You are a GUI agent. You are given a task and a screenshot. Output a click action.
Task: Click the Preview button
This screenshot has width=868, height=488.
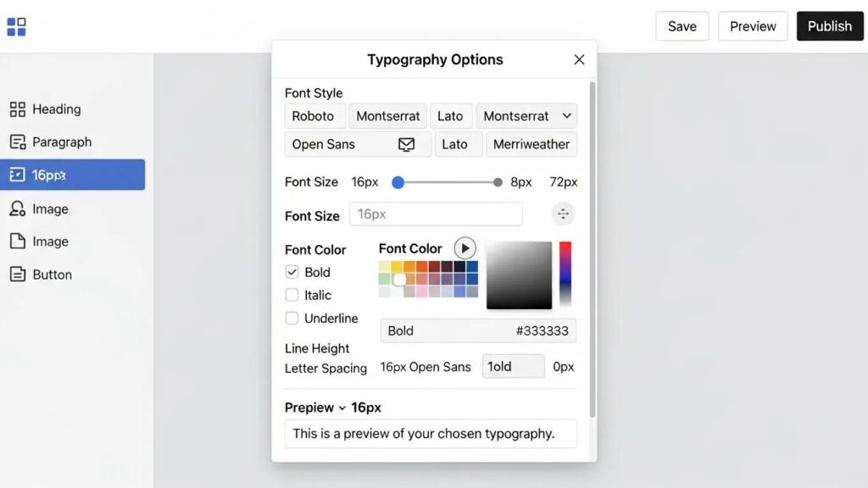[753, 26]
